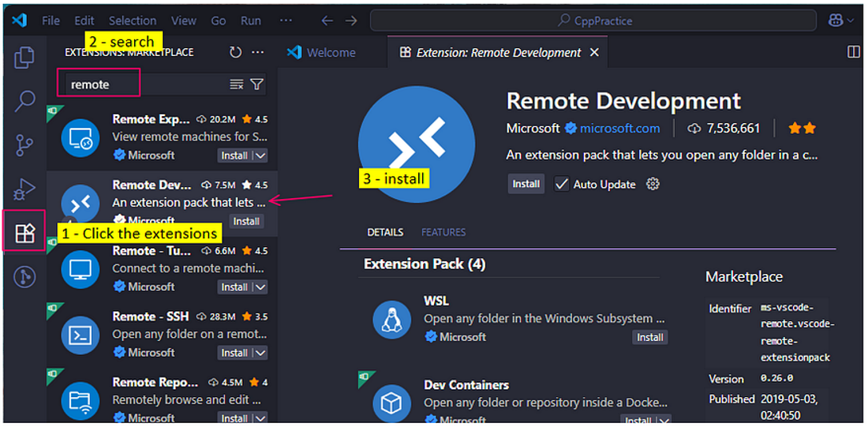This screenshot has height=427, width=868.
Task: Switch to the Welcome tab
Action: [322, 53]
